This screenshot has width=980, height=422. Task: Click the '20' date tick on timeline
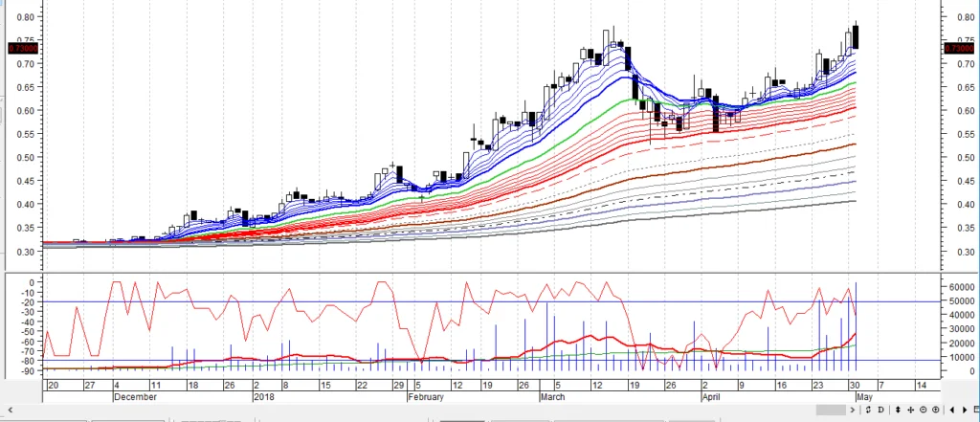click(x=53, y=385)
